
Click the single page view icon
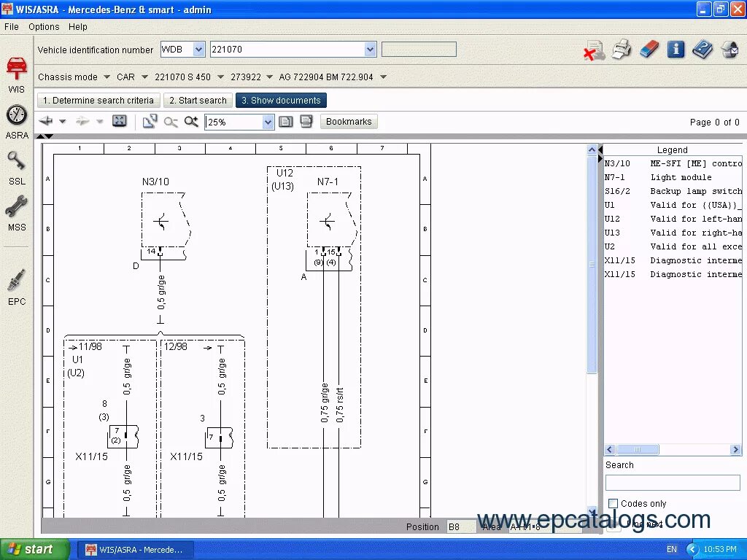pyautogui.click(x=285, y=122)
